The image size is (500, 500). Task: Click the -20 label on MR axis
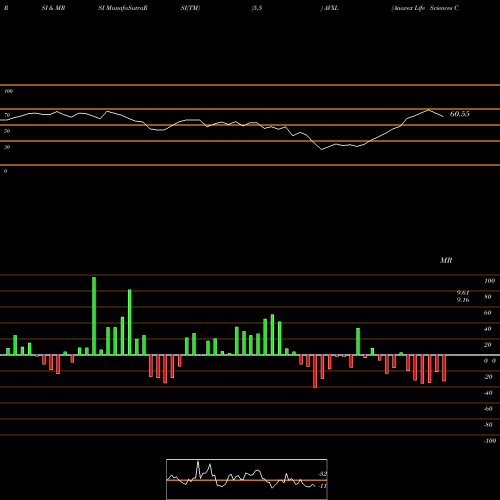[x=488, y=377]
